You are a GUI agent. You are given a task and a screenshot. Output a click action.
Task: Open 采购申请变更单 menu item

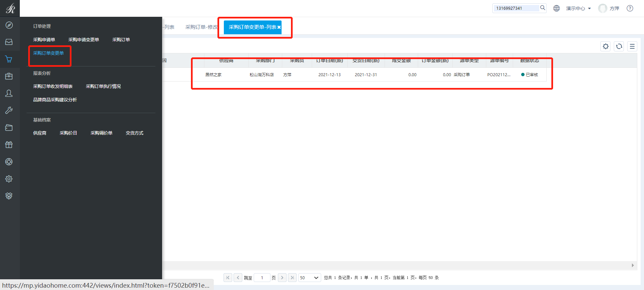(84, 40)
